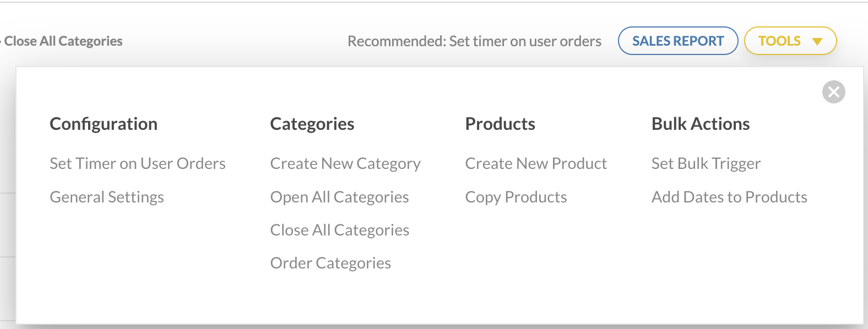Viewport: 868px width, 329px height.
Task: Choose Add Dates to Products
Action: coord(729,197)
